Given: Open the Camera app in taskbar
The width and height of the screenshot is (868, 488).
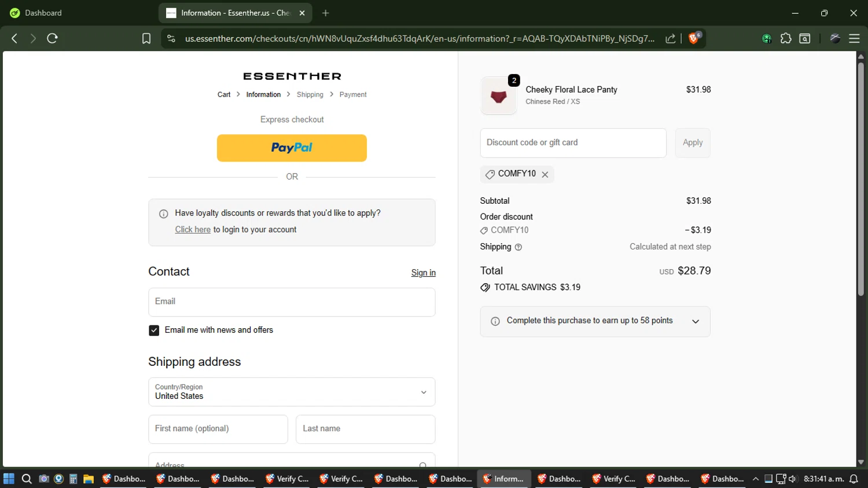Looking at the screenshot, I should [x=43, y=479].
